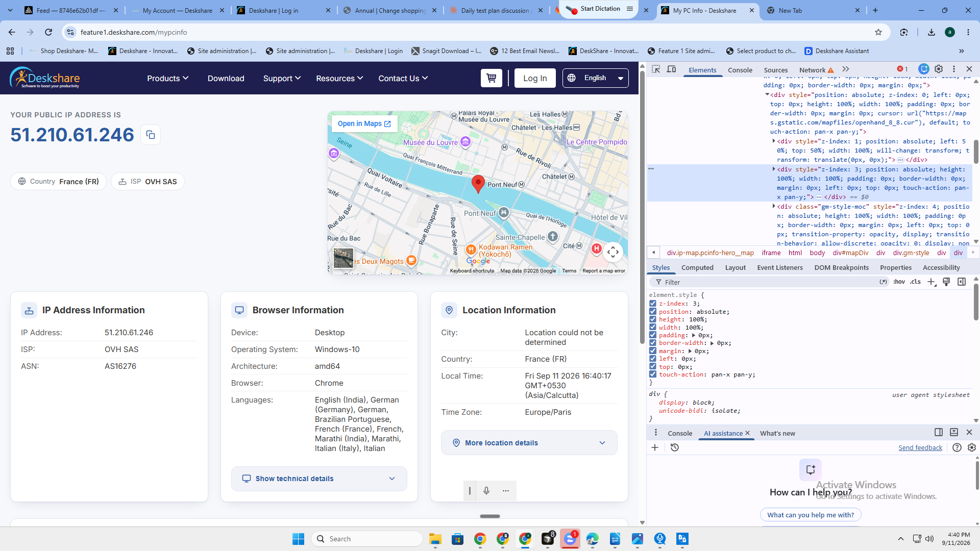Viewport: 980px width, 551px height.
Task: Click the DevTools inspect element icon
Action: coord(656,69)
